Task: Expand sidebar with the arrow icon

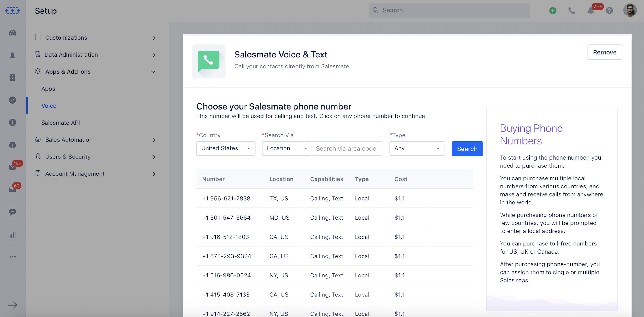Action: [13, 305]
